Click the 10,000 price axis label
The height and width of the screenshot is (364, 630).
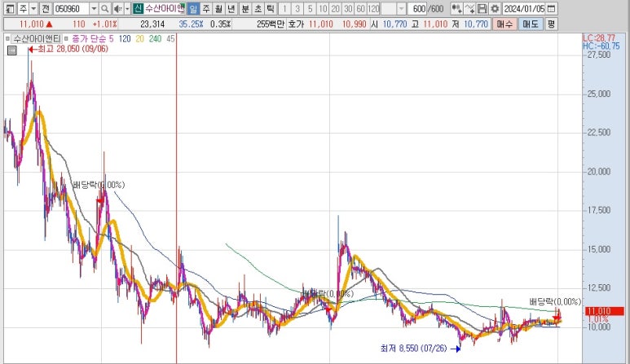[599, 327]
